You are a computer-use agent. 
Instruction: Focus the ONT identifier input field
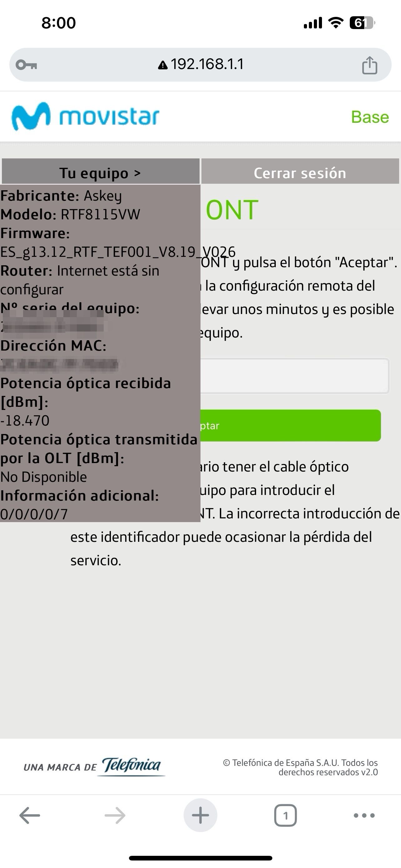[295, 376]
